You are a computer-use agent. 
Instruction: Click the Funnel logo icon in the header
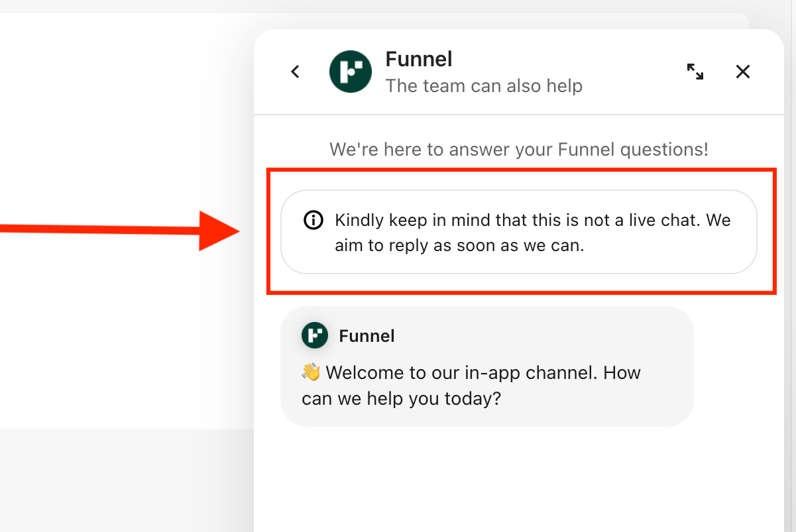point(351,71)
